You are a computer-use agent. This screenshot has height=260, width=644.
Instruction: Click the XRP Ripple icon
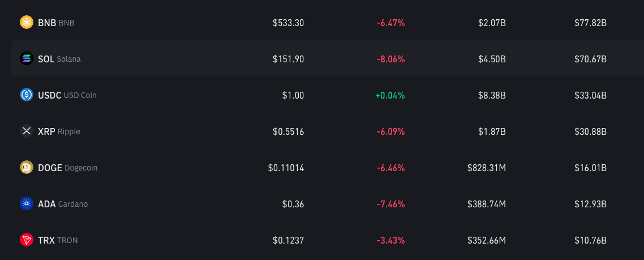pos(27,131)
